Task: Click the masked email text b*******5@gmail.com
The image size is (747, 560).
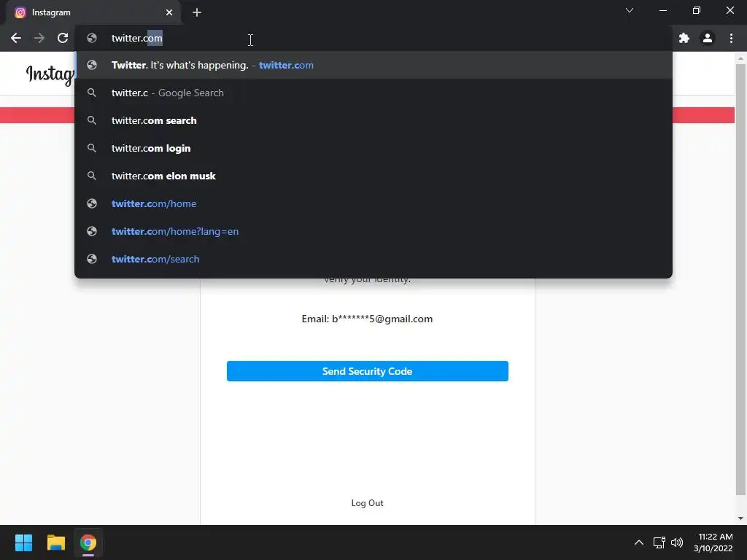Action: (x=382, y=319)
